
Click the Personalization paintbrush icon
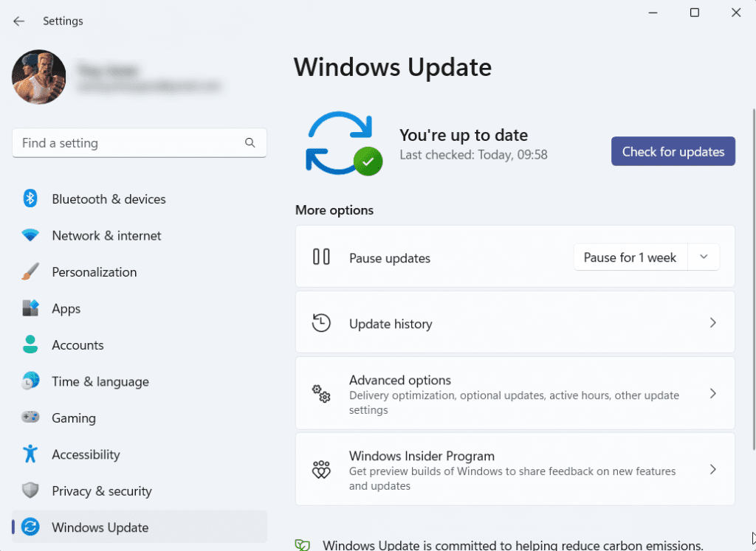[30, 271]
